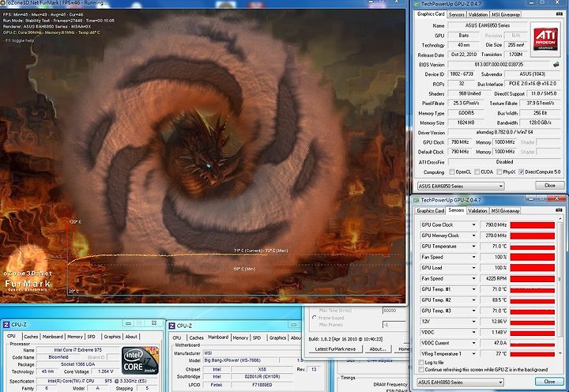Click the Z title icon of the CPU-Z motherboard window
This screenshot has height=392, width=569.
tap(171, 326)
